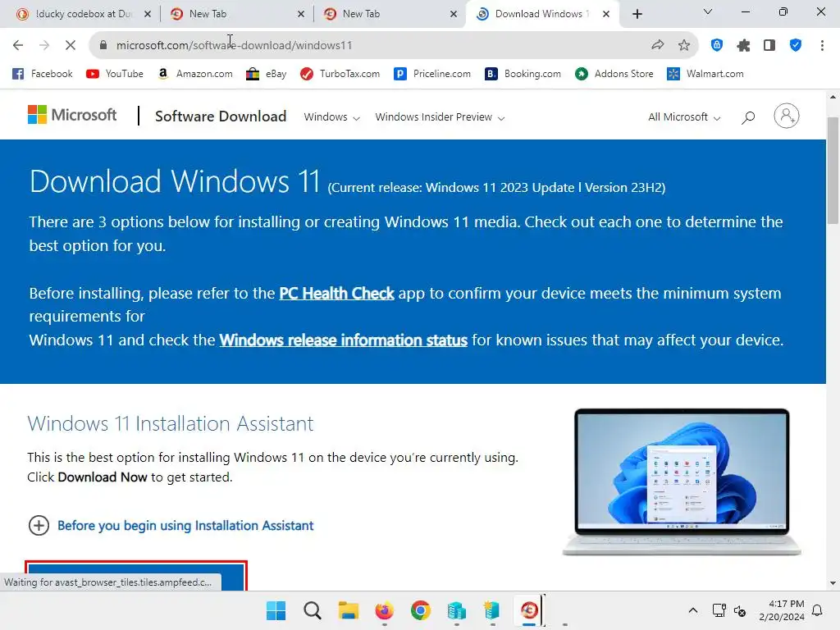This screenshot has width=840, height=630.
Task: Click the Microsoft logo
Action: (x=72, y=115)
